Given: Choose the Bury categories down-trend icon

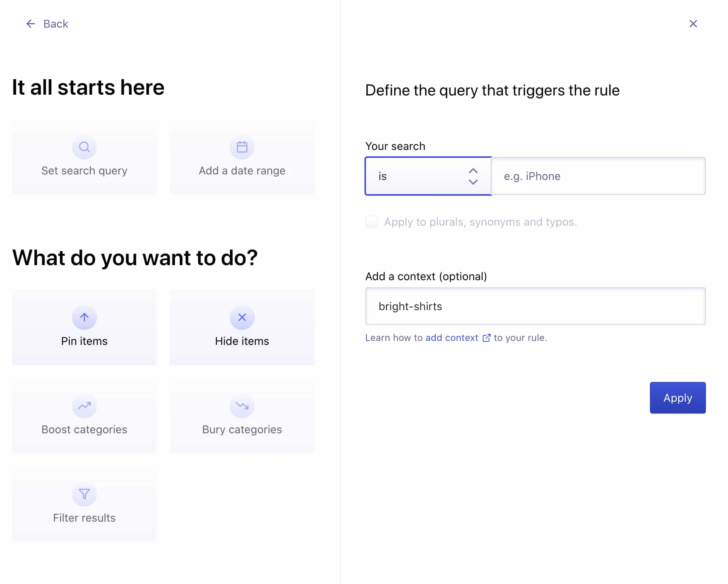Looking at the screenshot, I should [x=242, y=406].
